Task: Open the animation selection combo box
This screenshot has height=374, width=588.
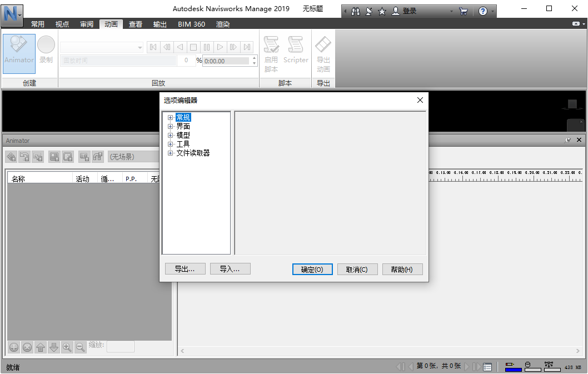Action: (102, 47)
